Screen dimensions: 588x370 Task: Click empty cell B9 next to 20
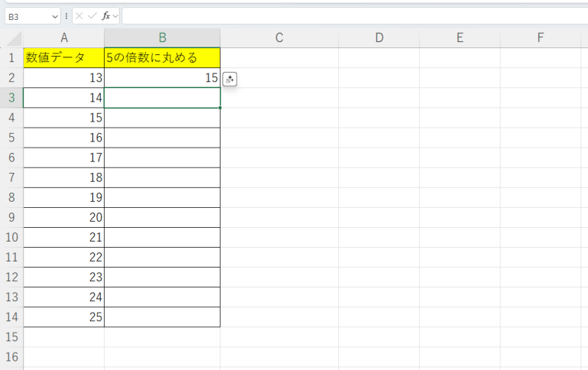(162, 217)
